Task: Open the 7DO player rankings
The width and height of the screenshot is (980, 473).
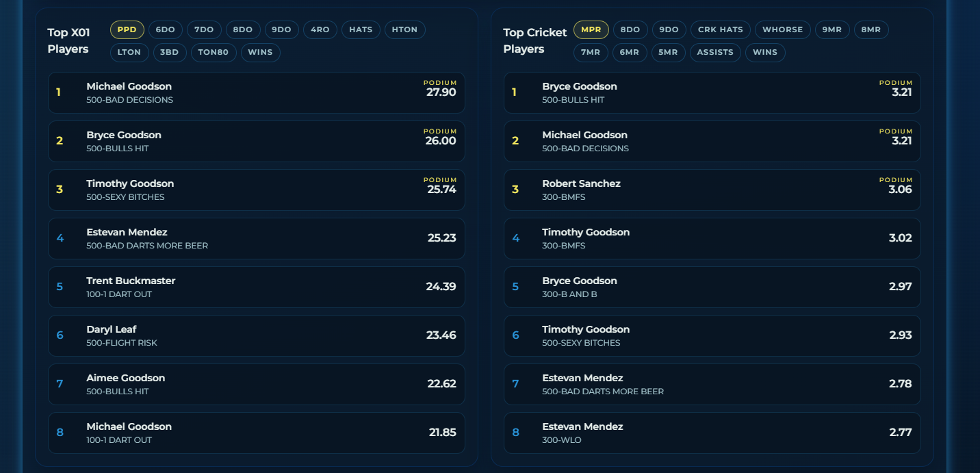Action: pyautogui.click(x=203, y=29)
